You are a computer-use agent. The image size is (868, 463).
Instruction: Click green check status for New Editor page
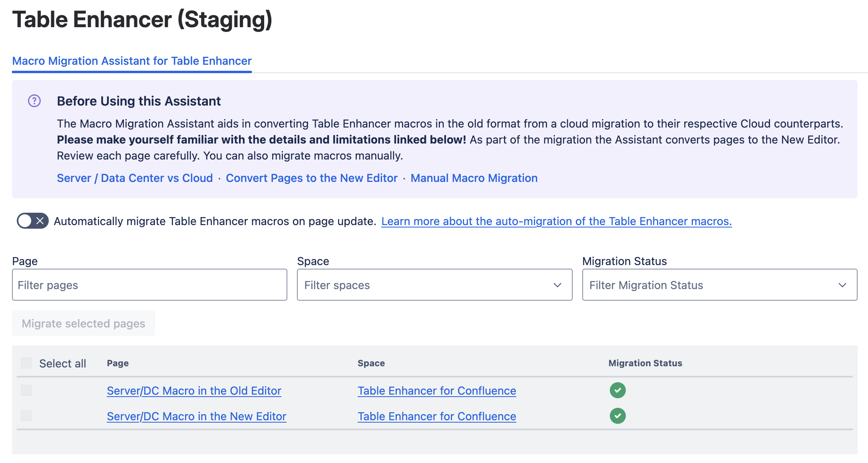pos(617,416)
